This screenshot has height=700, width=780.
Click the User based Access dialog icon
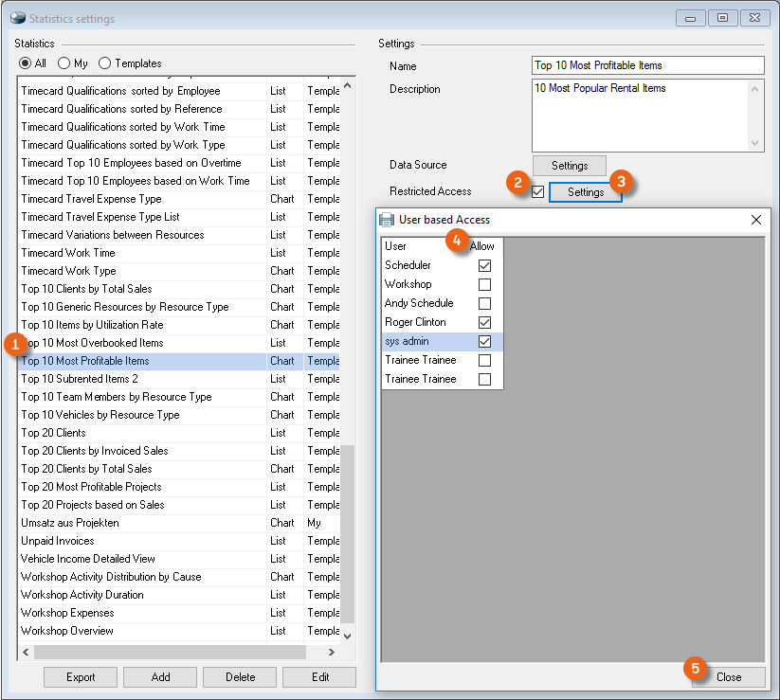click(387, 220)
